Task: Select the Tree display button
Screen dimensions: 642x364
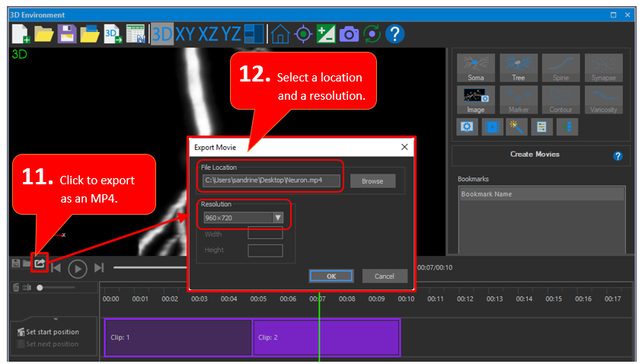Action: point(519,68)
